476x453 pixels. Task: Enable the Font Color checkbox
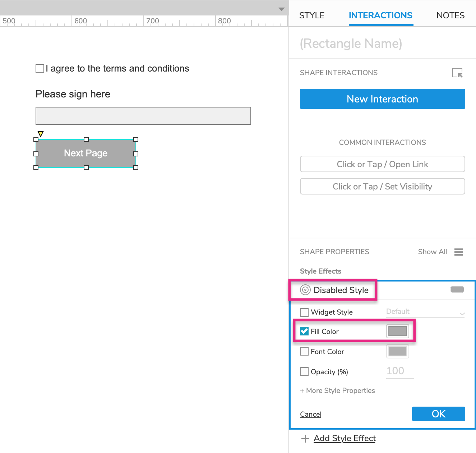(304, 351)
